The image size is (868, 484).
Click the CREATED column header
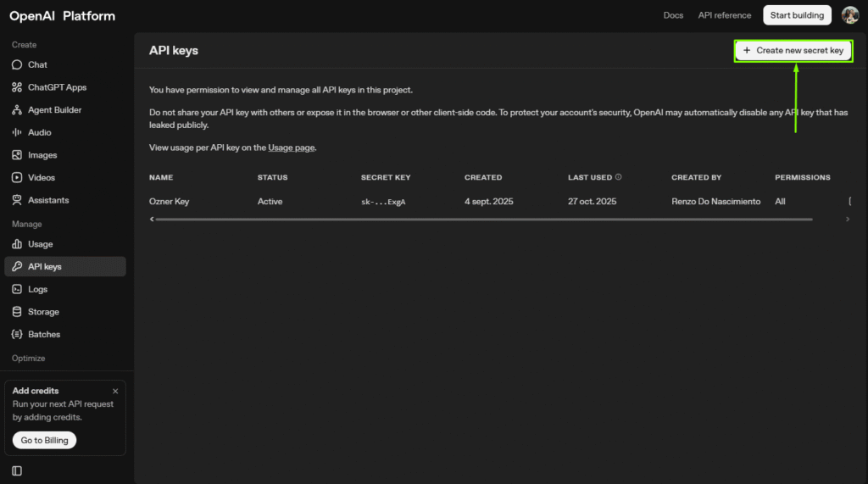[x=483, y=177]
